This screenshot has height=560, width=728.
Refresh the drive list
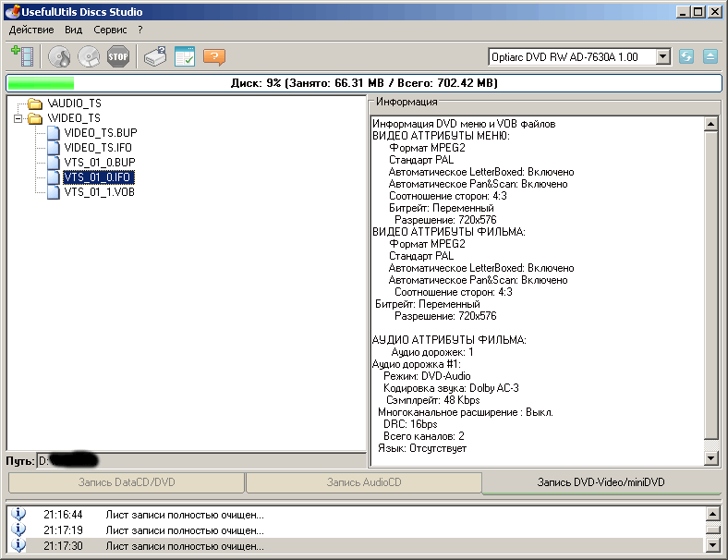click(686, 57)
